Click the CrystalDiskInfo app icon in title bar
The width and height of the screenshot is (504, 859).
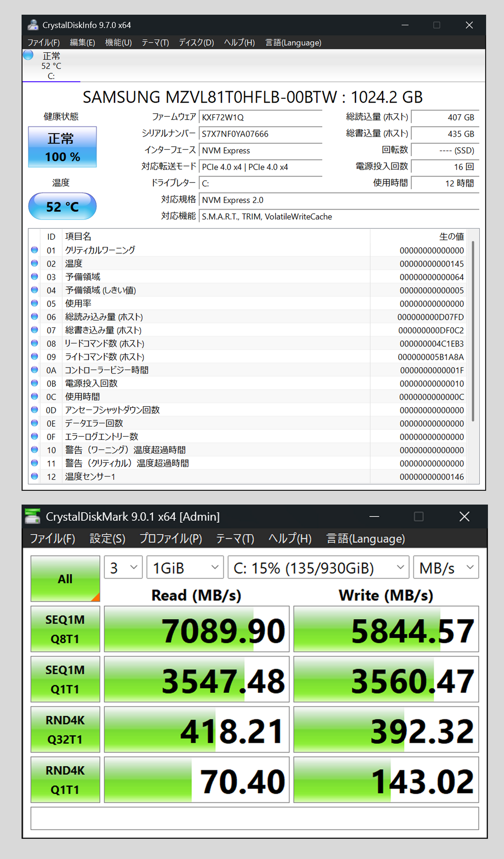click(33, 25)
